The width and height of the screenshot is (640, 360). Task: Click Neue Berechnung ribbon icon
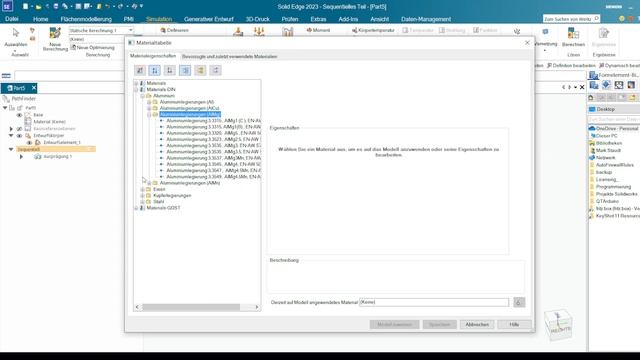click(55, 33)
